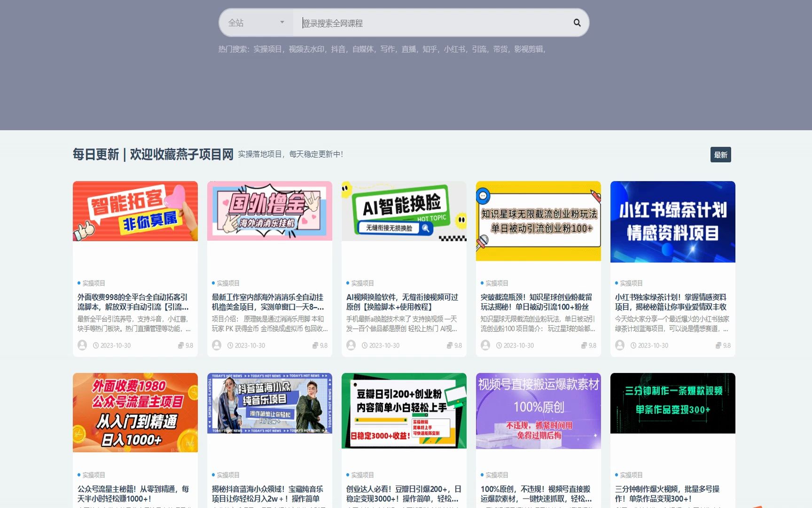The image size is (812, 508).
Task: Click coin price icon on 全自动拓客 card
Action: pos(180,345)
